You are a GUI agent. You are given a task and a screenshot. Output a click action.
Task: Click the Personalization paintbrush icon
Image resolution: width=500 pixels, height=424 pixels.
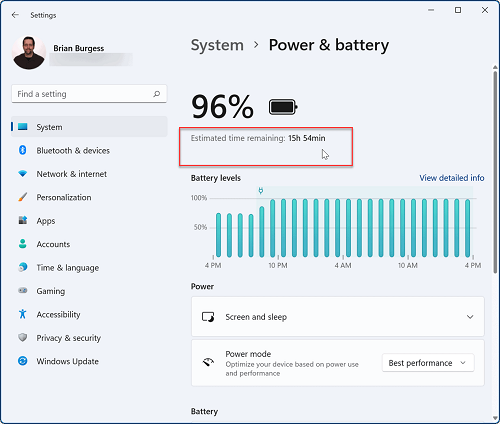point(22,197)
